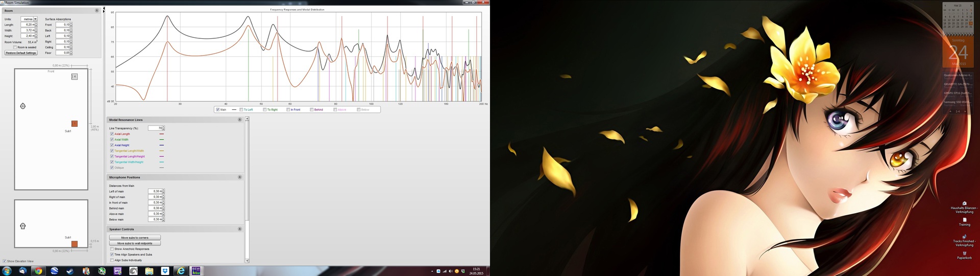
Task: Toggle the Main trace checkbox in legend
Action: [x=218, y=109]
